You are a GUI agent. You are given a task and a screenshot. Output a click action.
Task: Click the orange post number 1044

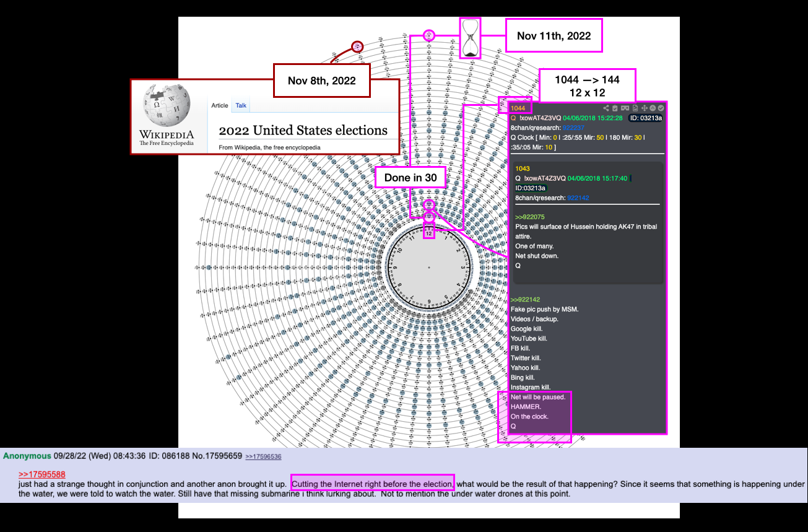click(518, 108)
